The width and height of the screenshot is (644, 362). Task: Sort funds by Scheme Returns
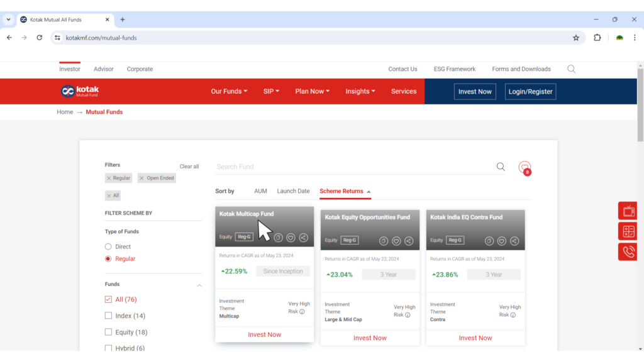[345, 191]
